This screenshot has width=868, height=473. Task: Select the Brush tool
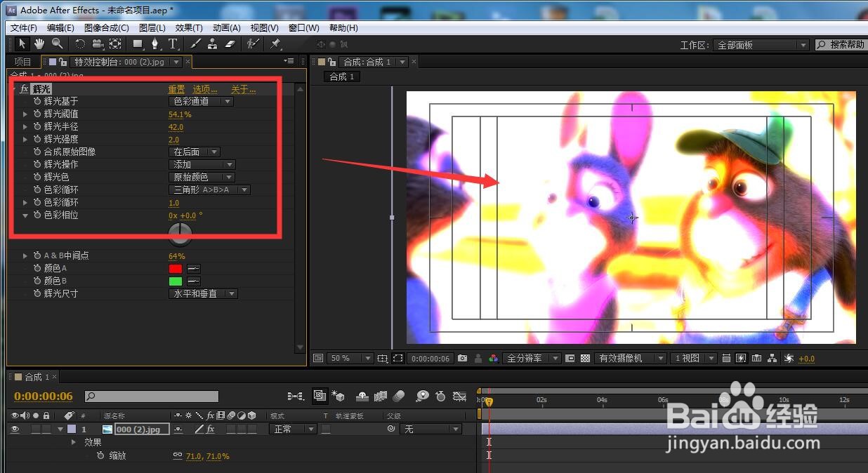tap(197, 44)
